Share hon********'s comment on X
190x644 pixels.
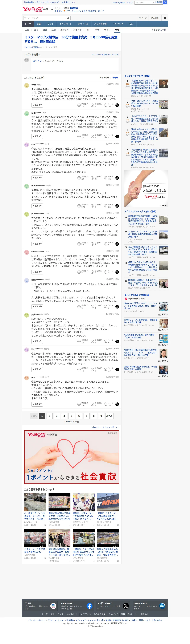(x=117, y=306)
